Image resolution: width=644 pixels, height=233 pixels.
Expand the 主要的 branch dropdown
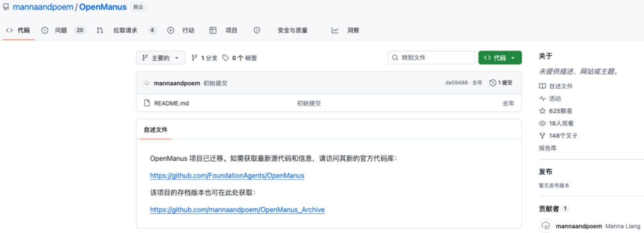(161, 58)
